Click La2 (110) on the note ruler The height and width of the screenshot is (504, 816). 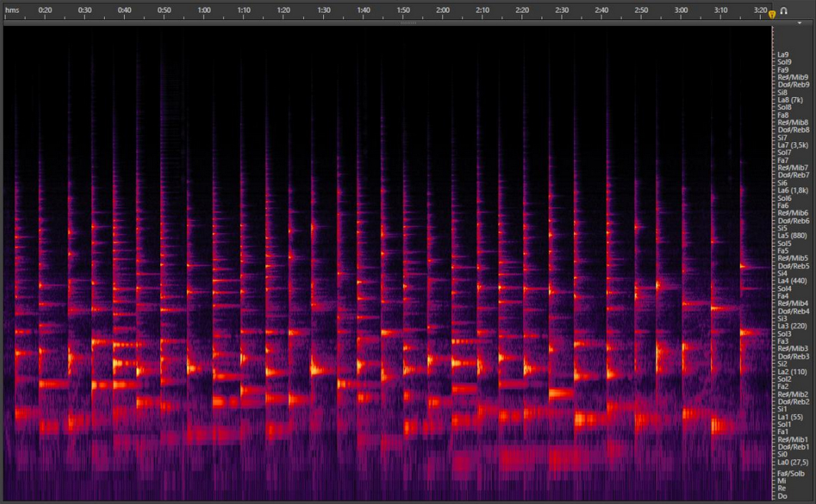[x=792, y=372]
